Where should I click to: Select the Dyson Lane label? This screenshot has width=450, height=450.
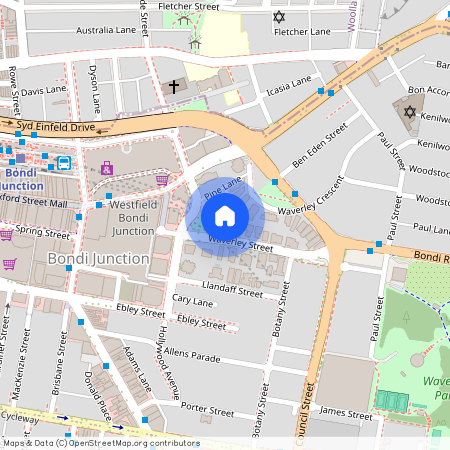point(94,89)
